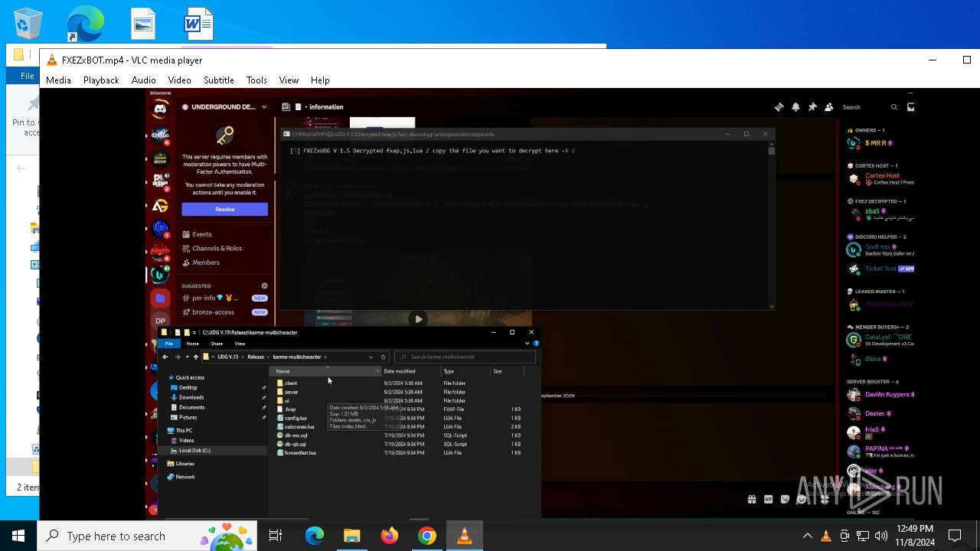Viewport: 980px width, 551px height.
Task: Open Task View on the taskbar
Action: (x=276, y=536)
